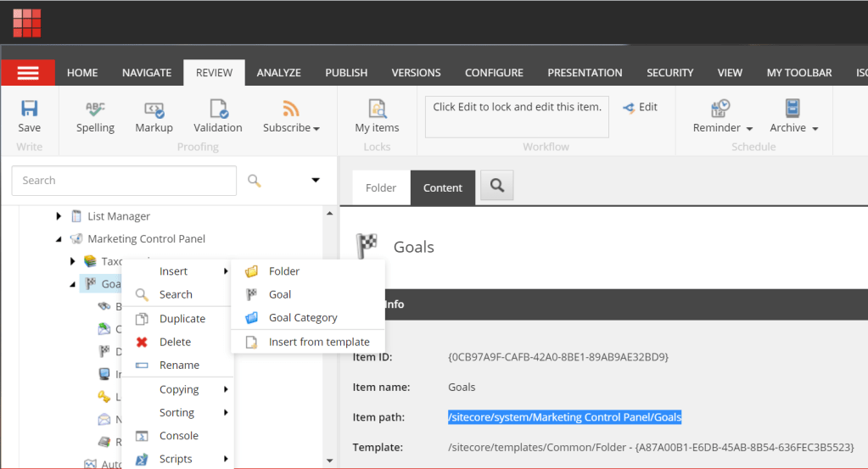Collapse the Marketing Control Panel node
The image size is (868, 469).
click(59, 239)
